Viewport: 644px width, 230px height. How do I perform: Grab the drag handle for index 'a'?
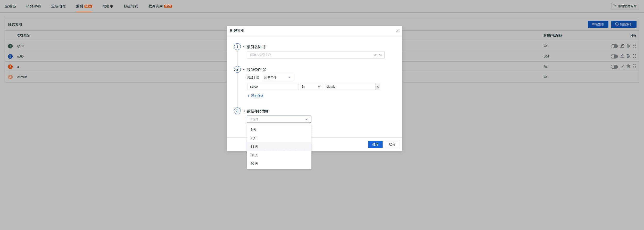634,67
